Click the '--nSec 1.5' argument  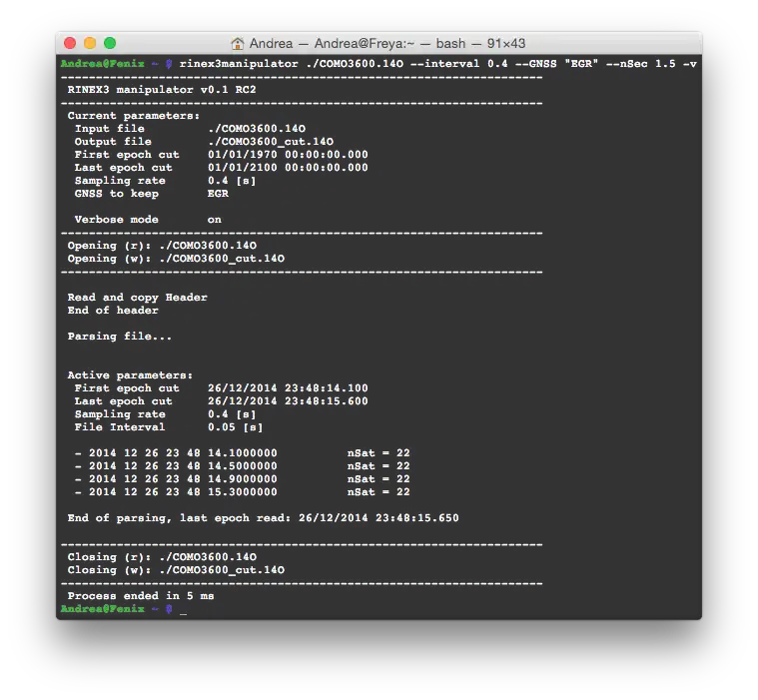coord(640,64)
